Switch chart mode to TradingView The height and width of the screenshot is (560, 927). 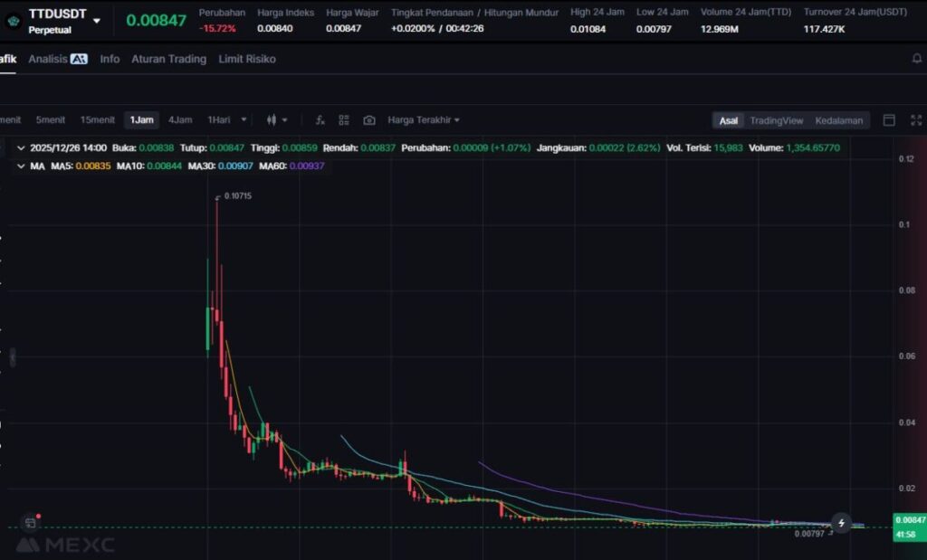[776, 120]
